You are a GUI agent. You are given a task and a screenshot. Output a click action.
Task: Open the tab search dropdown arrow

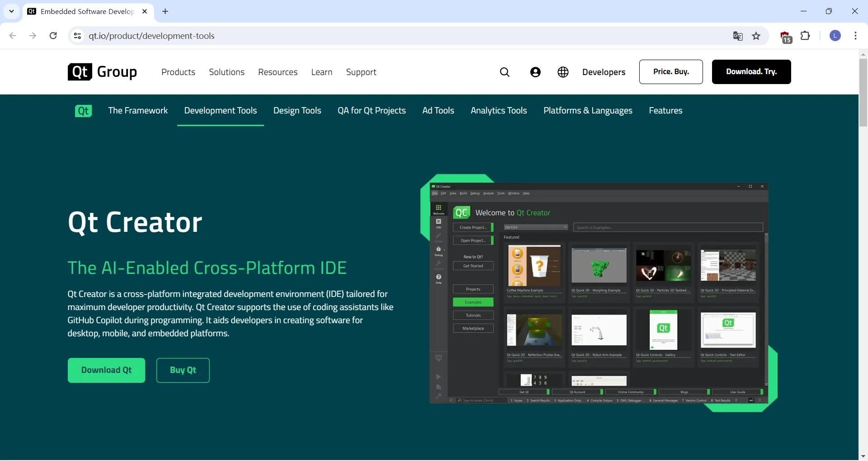point(12,11)
